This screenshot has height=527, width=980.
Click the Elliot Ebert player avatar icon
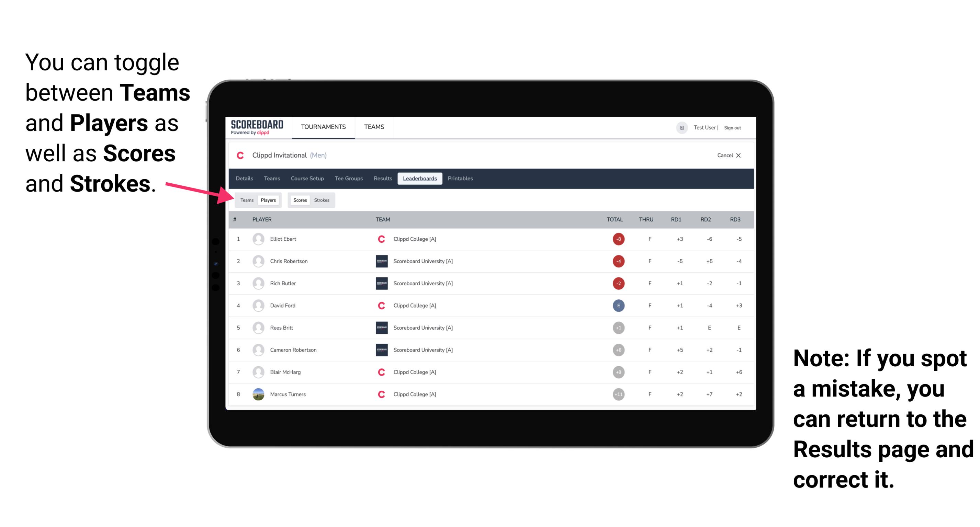pyautogui.click(x=258, y=240)
